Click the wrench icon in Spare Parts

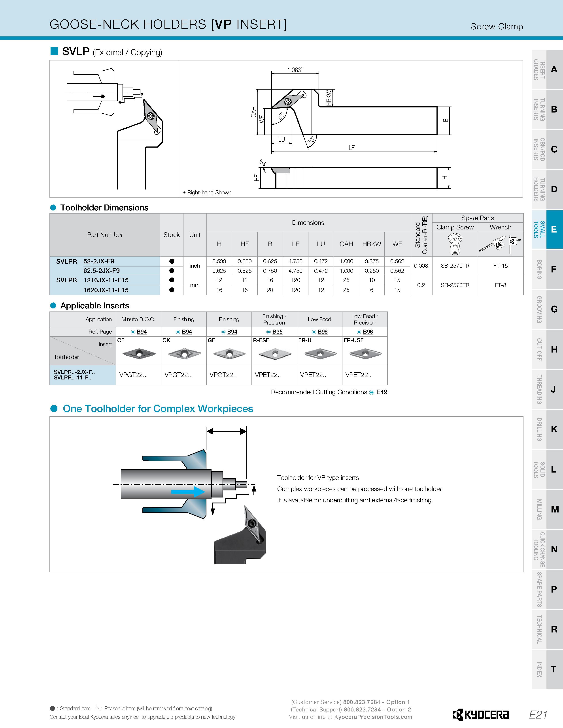pyautogui.click(x=500, y=244)
